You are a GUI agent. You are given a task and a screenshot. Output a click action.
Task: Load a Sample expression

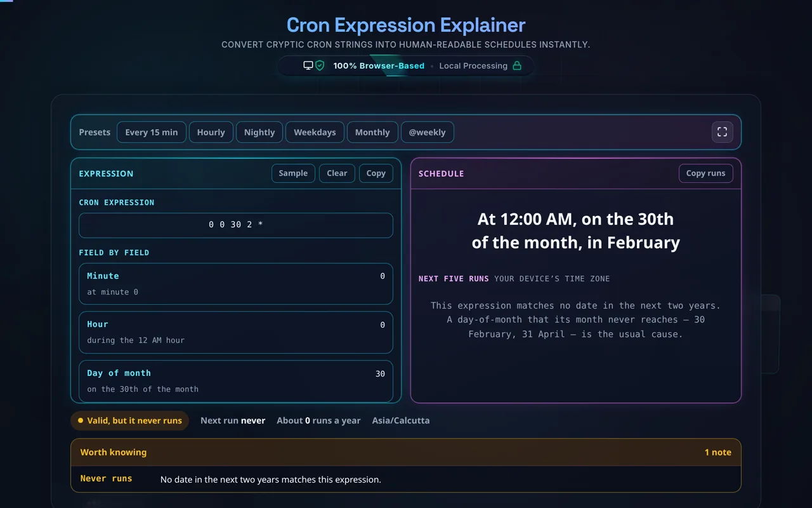coord(293,173)
